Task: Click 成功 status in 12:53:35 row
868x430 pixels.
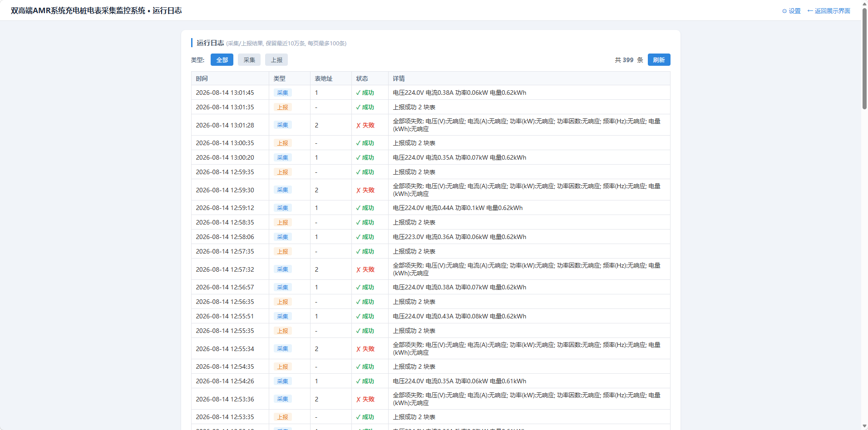Action: click(x=365, y=417)
